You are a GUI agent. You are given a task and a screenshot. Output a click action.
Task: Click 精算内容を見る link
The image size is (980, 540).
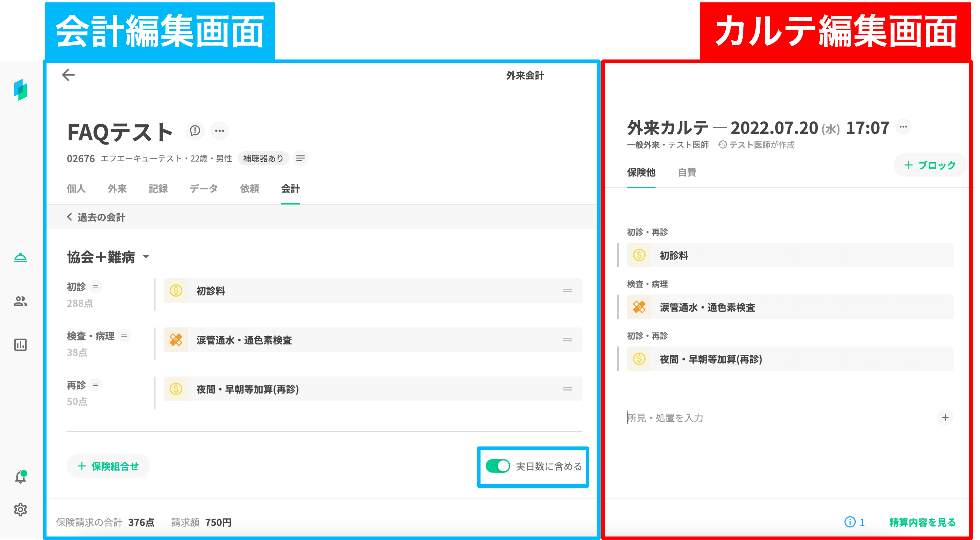tap(923, 522)
